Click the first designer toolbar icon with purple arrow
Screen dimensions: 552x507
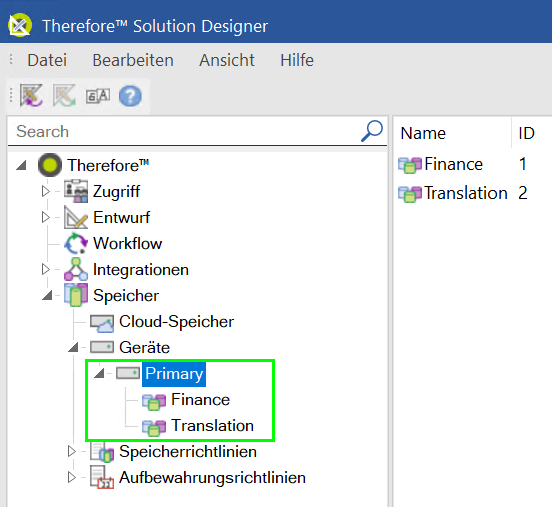[31, 95]
